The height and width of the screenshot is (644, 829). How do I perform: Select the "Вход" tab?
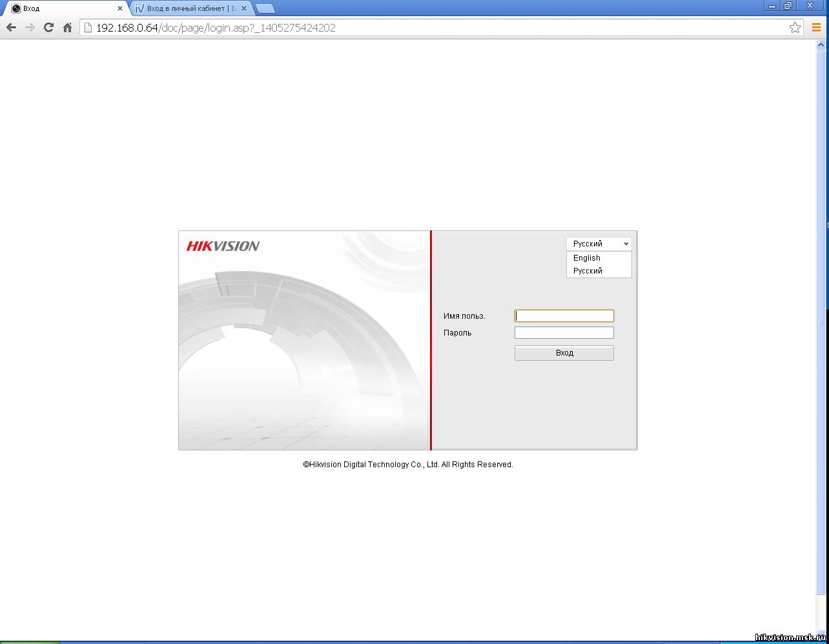tap(65, 8)
